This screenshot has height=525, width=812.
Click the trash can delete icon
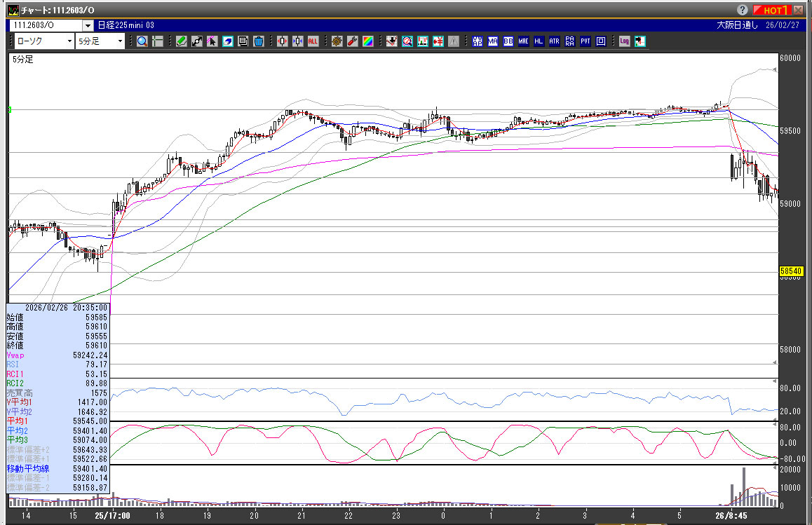point(258,41)
